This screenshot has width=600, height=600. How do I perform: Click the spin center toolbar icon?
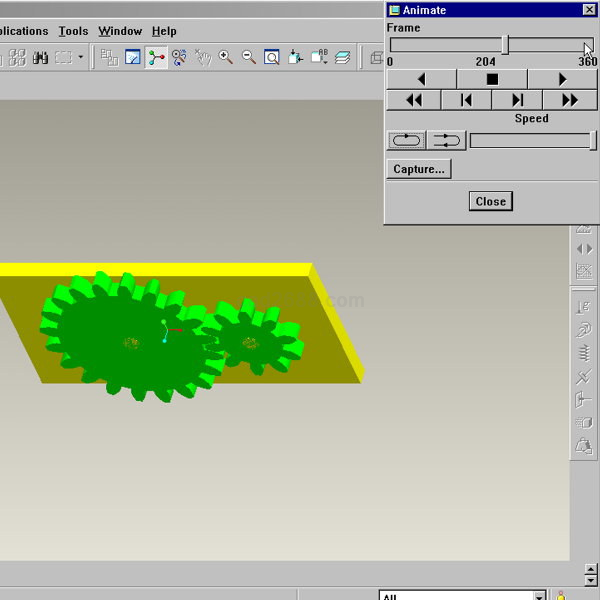tap(156, 57)
